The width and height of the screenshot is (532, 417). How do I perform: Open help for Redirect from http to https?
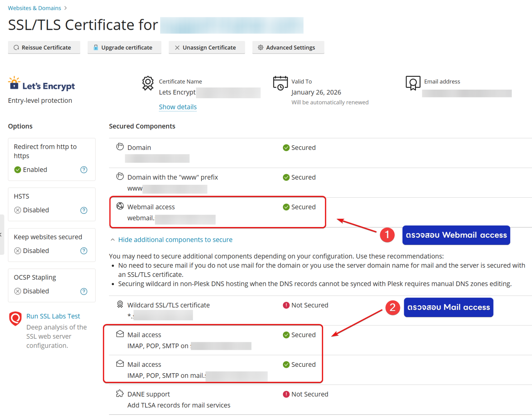[84, 170]
